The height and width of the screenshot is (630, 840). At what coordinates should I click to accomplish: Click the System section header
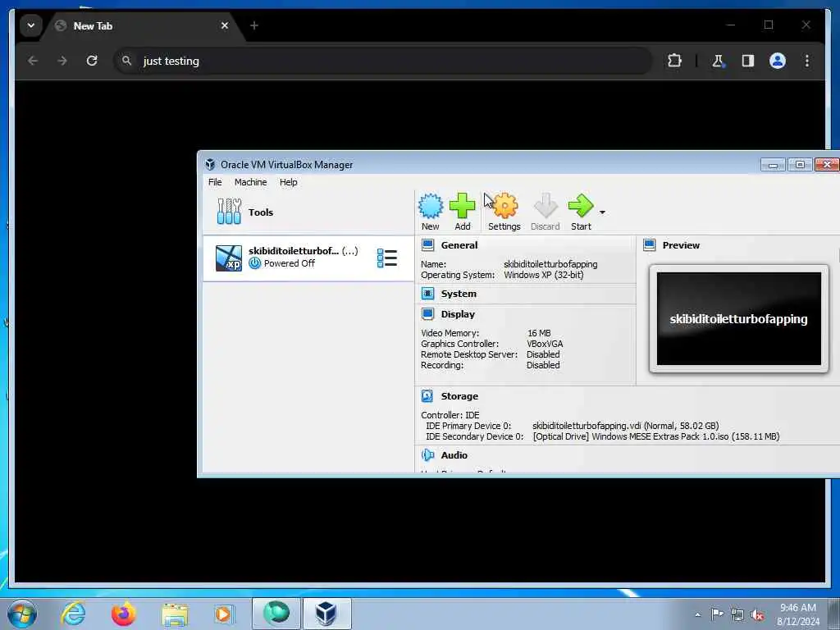[x=459, y=294]
